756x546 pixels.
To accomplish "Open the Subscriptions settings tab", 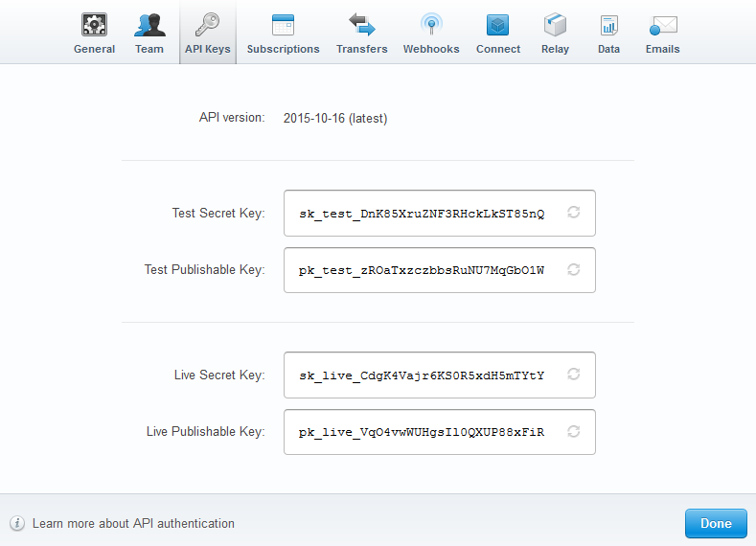I will pyautogui.click(x=283, y=34).
